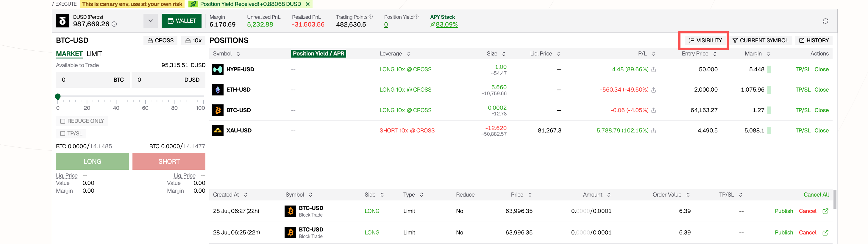Image resolution: width=868 pixels, height=244 pixels.
Task: Select the MARKET order tab
Action: (x=69, y=54)
